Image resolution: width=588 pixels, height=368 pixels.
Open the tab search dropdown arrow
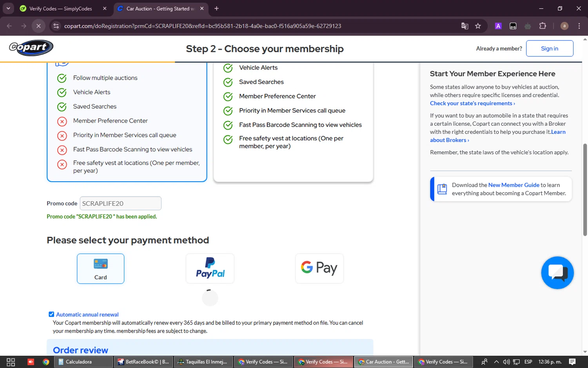[x=8, y=8]
